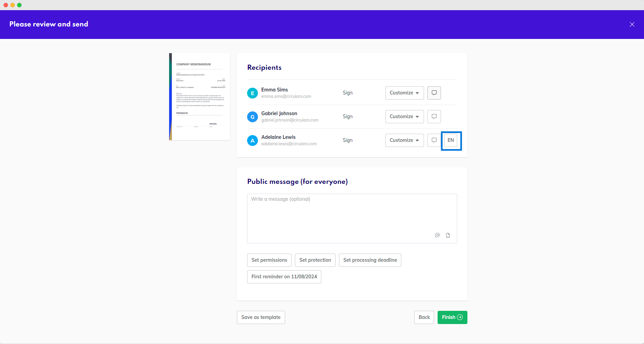Change the EN language for Adelaine Lewis

[x=450, y=140]
